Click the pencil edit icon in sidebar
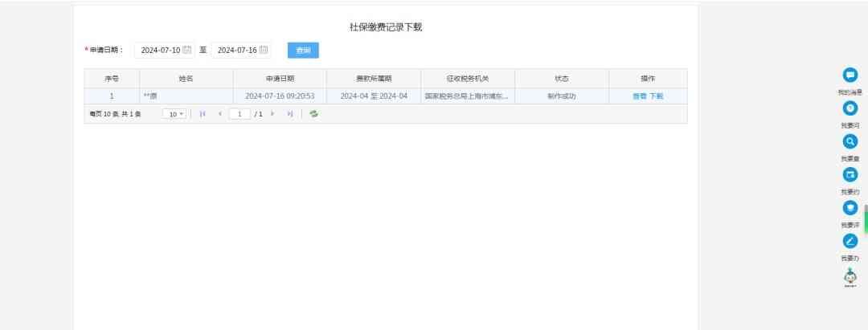Image resolution: width=868 pixels, height=330 pixels. pyautogui.click(x=850, y=241)
